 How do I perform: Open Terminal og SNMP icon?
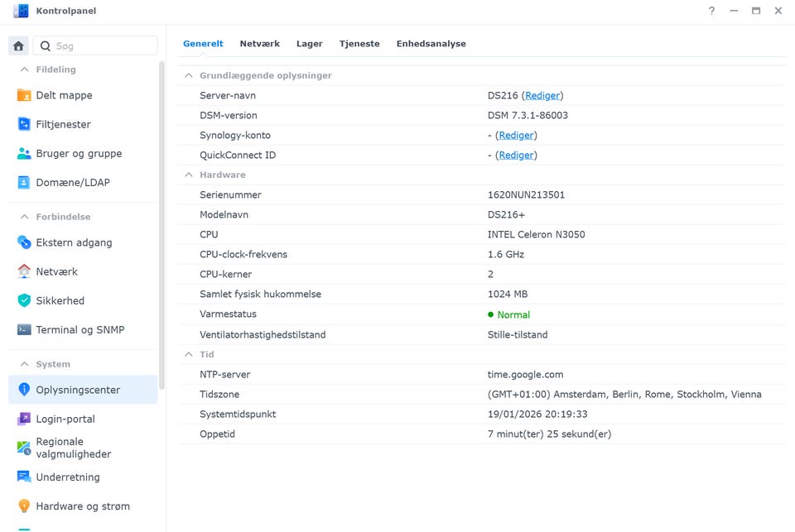[x=24, y=330]
